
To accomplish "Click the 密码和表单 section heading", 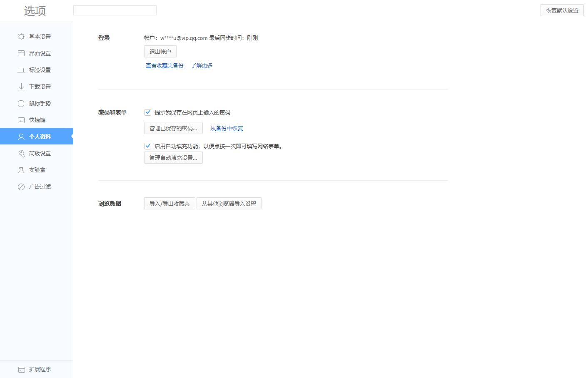I will click(x=112, y=112).
